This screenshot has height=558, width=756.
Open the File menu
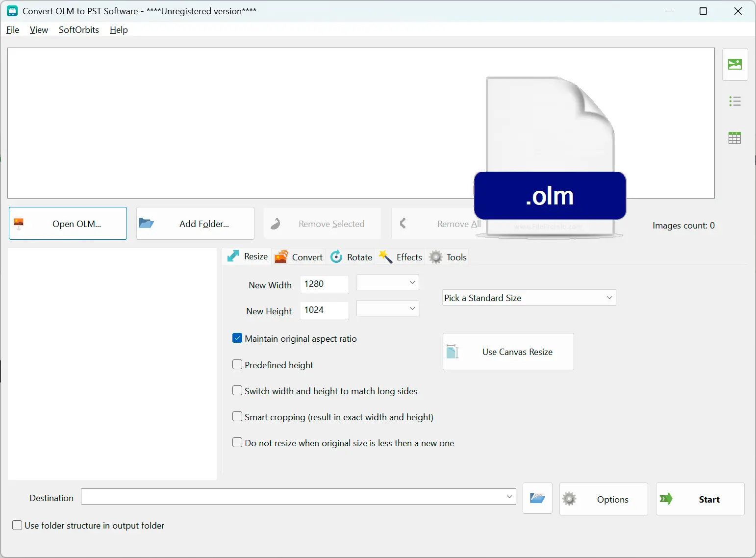pos(13,30)
